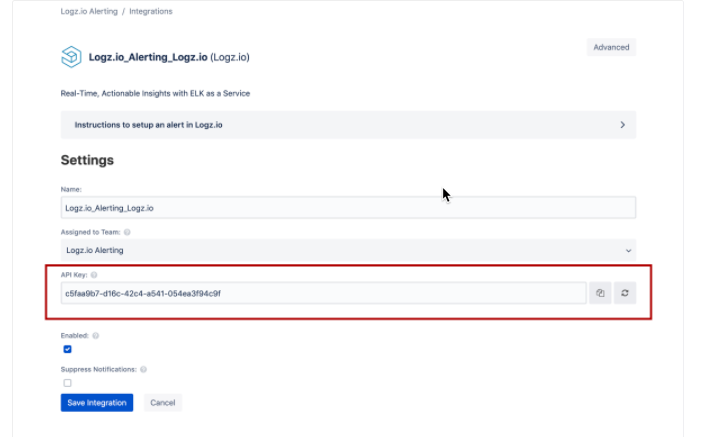Image resolution: width=702 pixels, height=437 pixels.
Task: Click Save Integration button
Action: pyautogui.click(x=97, y=403)
